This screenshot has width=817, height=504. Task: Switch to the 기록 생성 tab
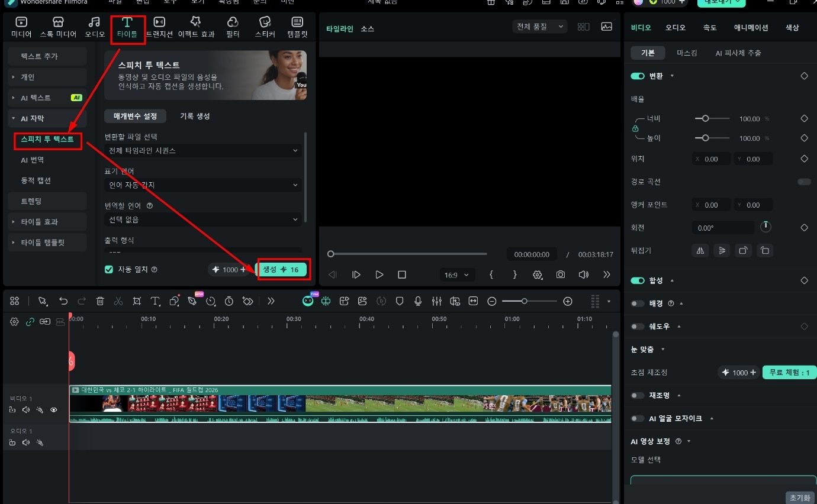[x=195, y=116]
